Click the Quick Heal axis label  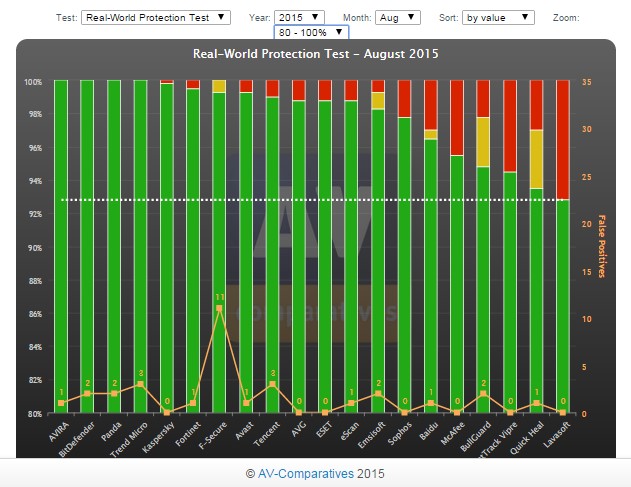click(x=527, y=438)
